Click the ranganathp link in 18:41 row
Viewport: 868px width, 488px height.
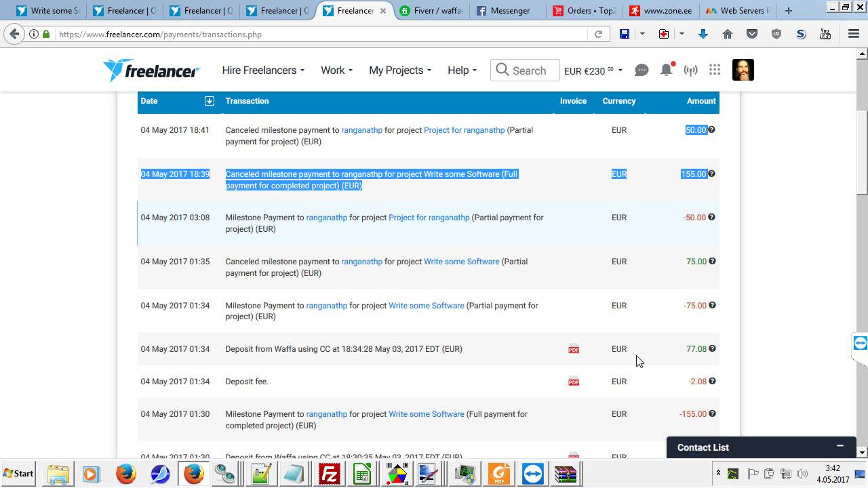361,130
